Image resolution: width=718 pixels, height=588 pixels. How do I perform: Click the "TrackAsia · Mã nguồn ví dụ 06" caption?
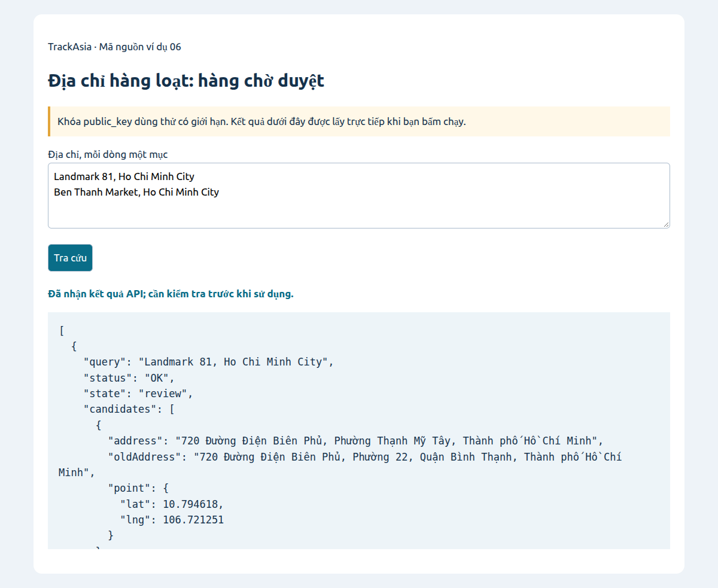114,47
